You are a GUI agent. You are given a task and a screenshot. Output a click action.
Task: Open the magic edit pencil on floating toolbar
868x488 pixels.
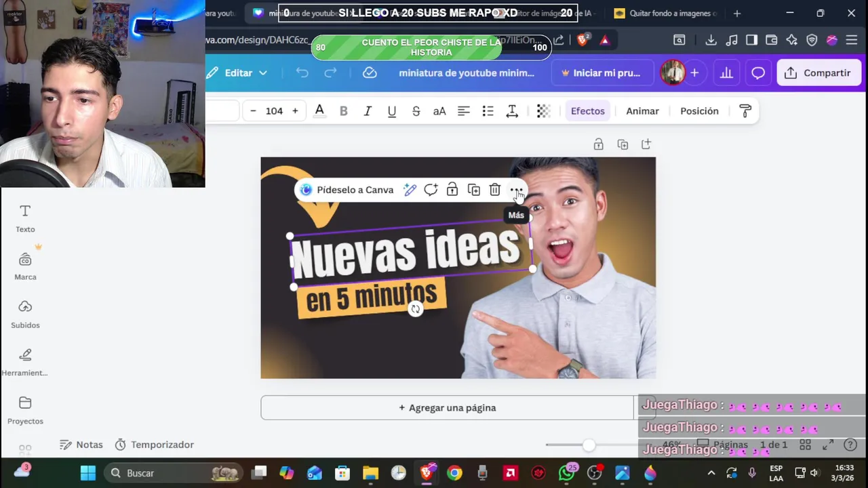click(410, 190)
